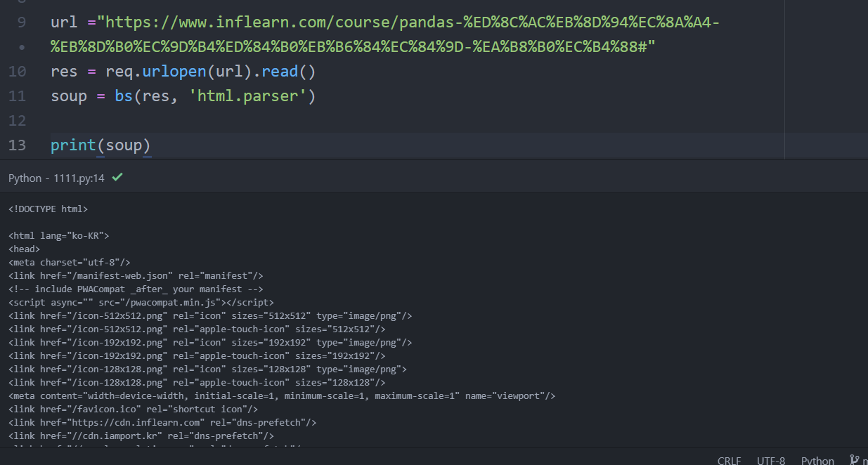Click the inflearn.com URL string
This screenshot has width=868, height=465.
385,34
